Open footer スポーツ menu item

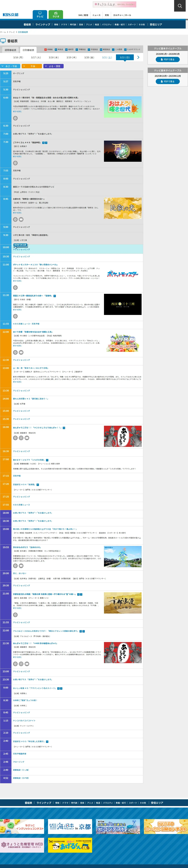(133, 802)
